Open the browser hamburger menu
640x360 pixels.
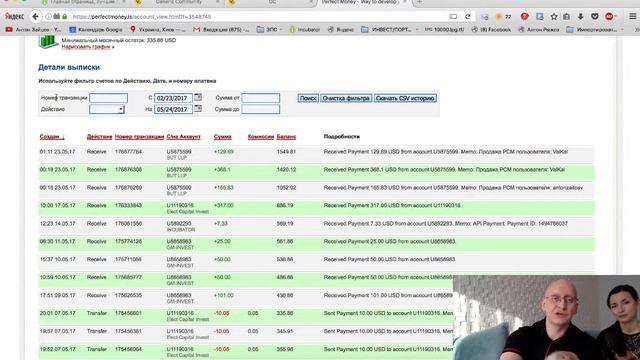pyautogui.click(x=632, y=17)
